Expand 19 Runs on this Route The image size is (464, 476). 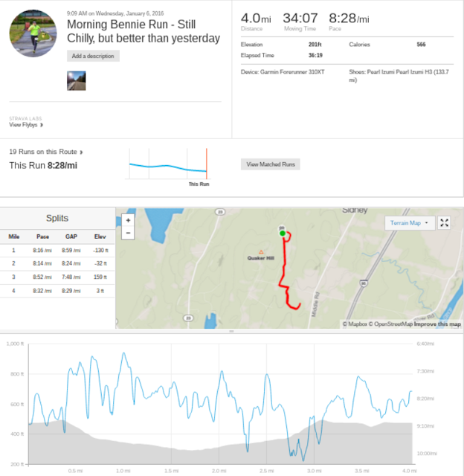(x=46, y=152)
